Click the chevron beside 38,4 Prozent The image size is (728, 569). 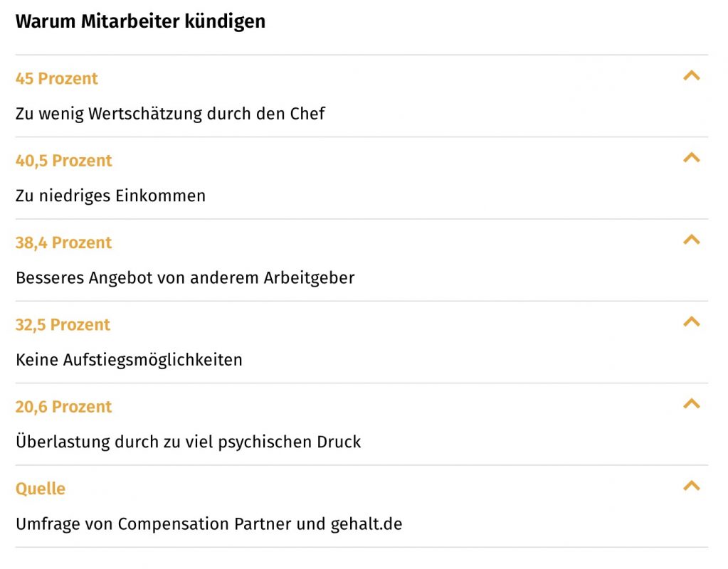tap(691, 240)
